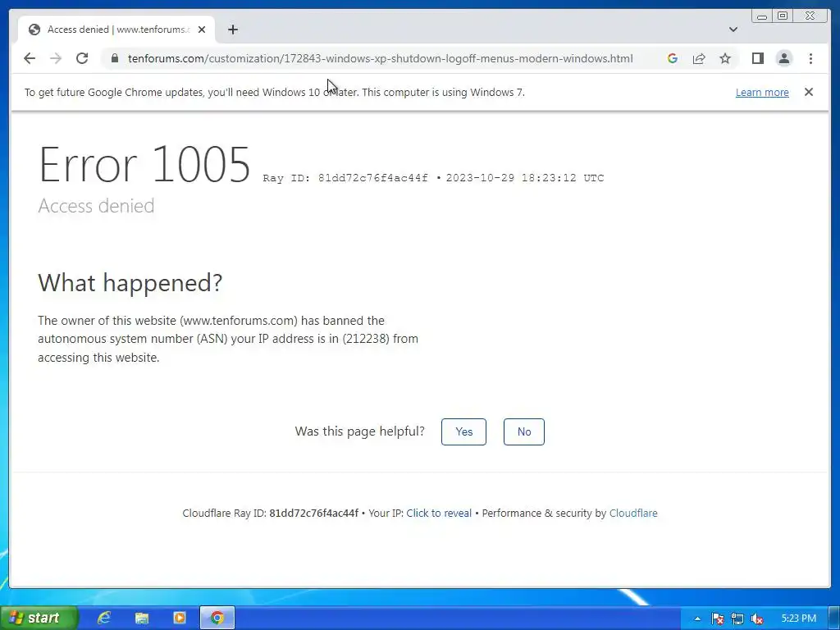The height and width of the screenshot is (630, 840).
Task: Click the What happened? heading
Action: 130,282
